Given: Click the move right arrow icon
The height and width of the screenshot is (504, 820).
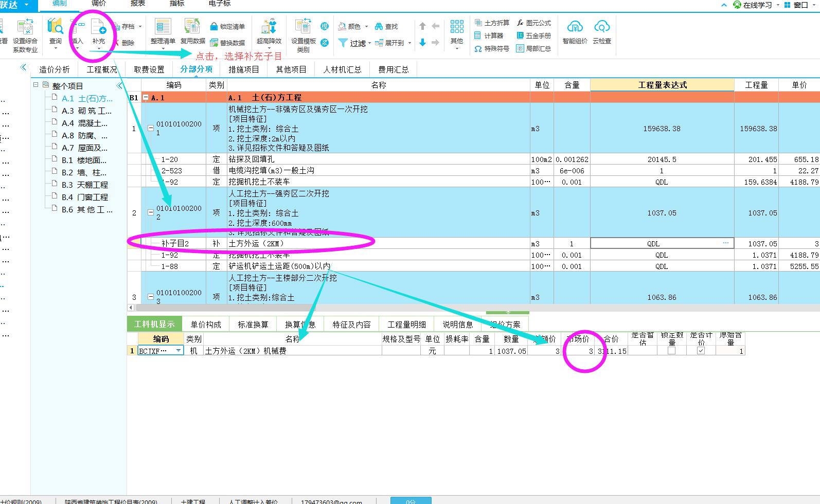Looking at the screenshot, I should tap(435, 43).
